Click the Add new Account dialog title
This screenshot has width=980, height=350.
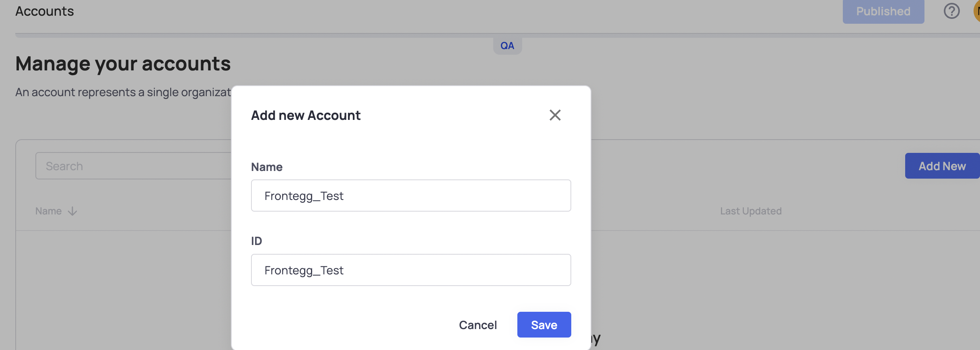pos(306,115)
